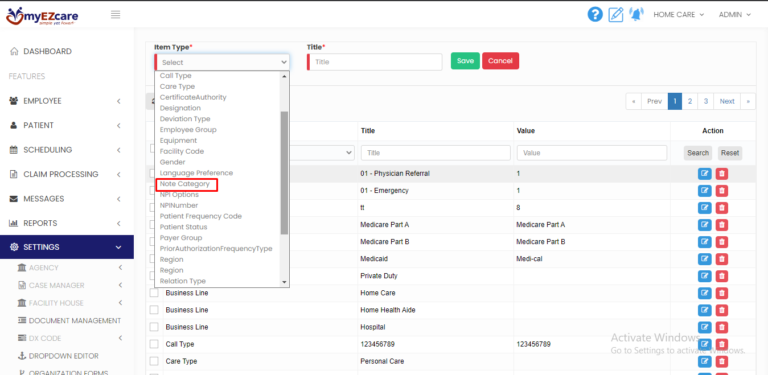Edit the 01 - Physician Referral row
Image resolution: width=768 pixels, height=375 pixels.
coord(704,174)
